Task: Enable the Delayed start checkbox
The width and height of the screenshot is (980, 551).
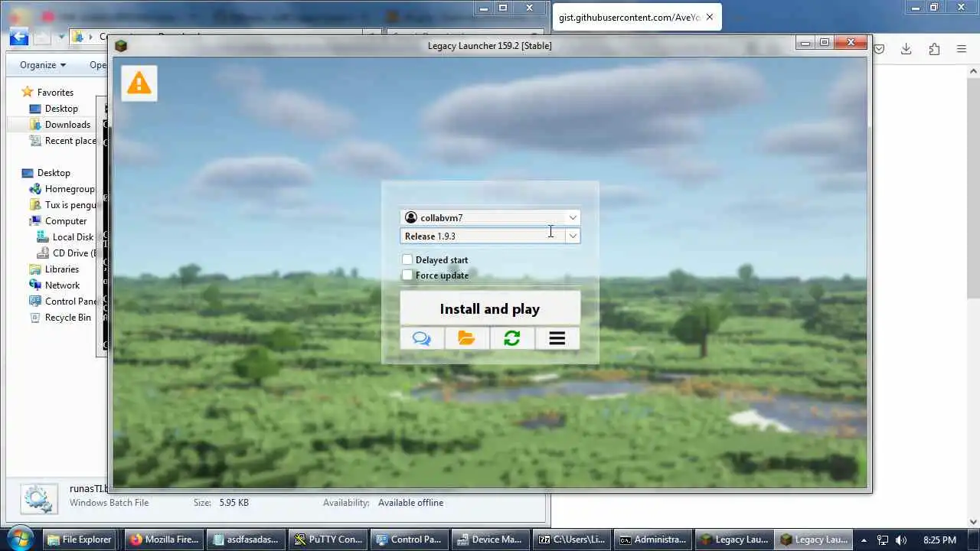Action: coord(407,260)
